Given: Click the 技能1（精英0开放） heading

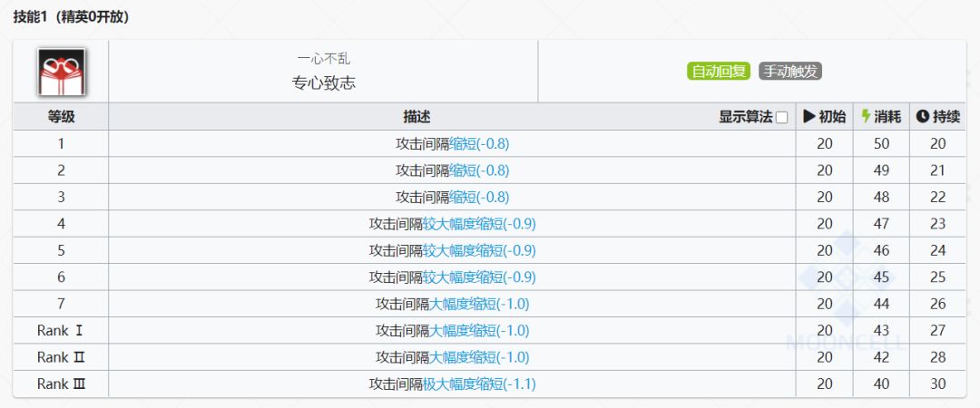Looking at the screenshot, I should click(72, 17).
